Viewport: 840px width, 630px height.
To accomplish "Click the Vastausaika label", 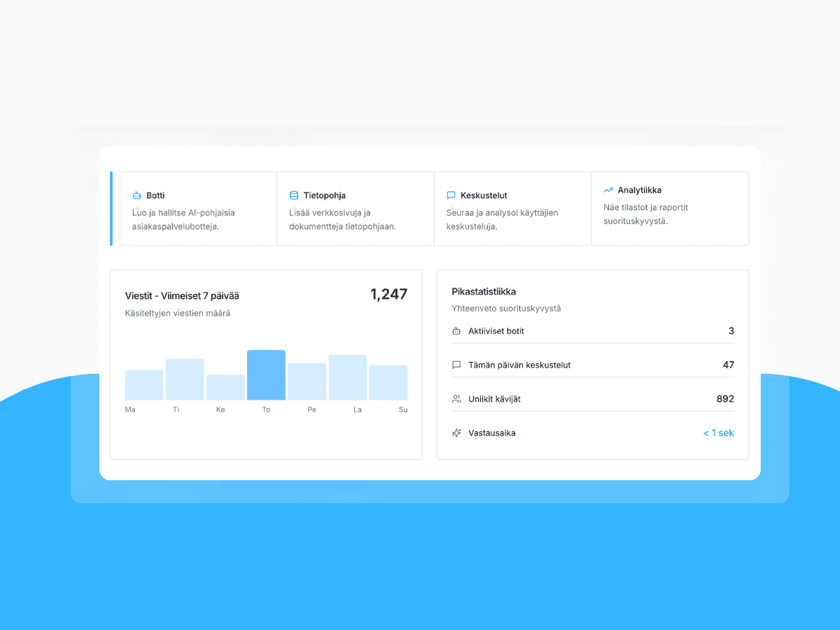I will 492,433.
